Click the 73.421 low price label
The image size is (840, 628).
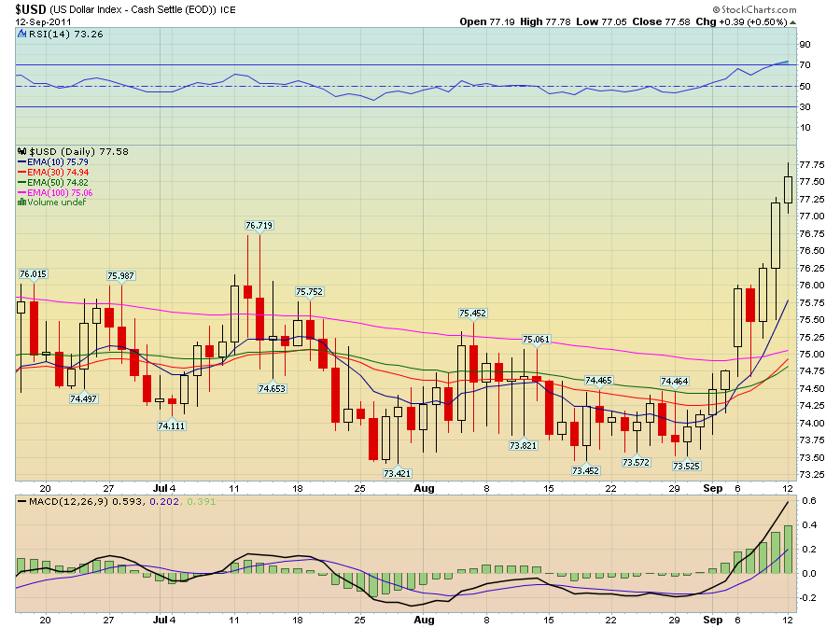[x=397, y=473]
